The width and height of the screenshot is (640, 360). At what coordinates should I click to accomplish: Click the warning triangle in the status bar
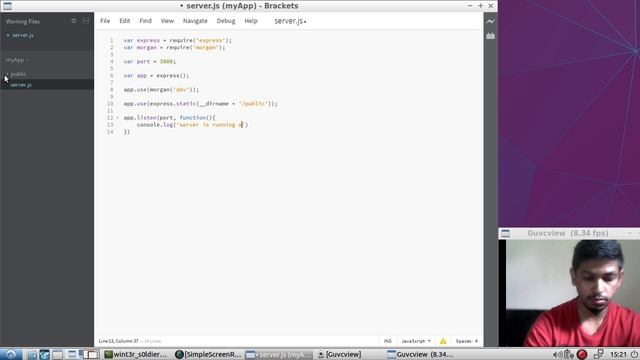point(443,341)
